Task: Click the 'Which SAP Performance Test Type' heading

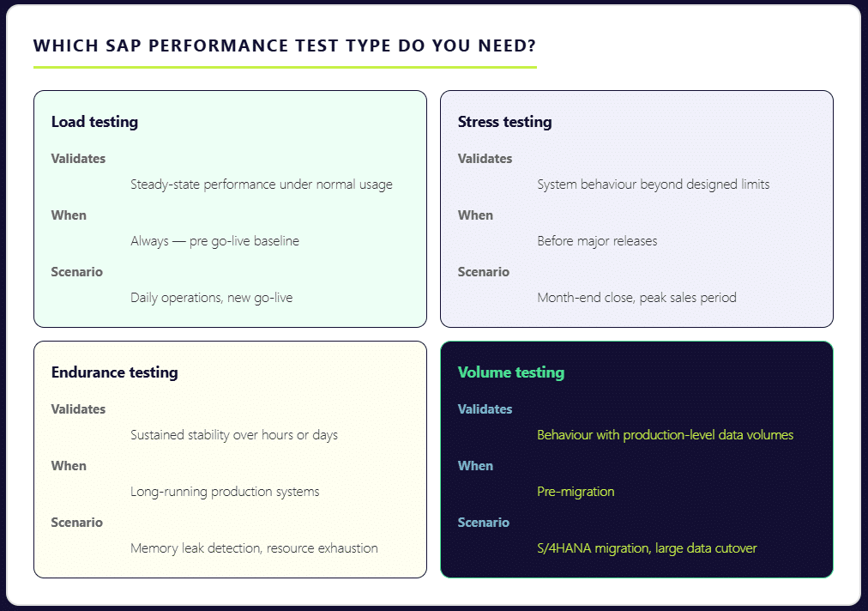Action: point(285,46)
